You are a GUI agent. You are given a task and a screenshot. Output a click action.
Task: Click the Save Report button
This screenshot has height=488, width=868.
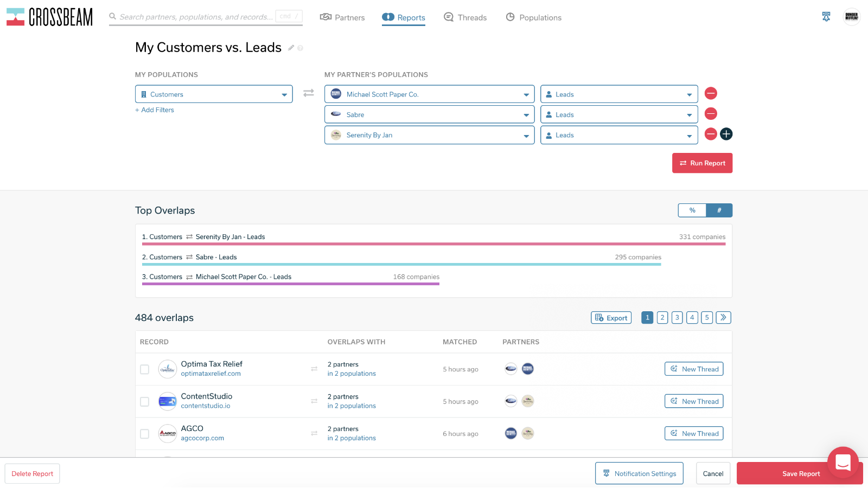pos(800,473)
